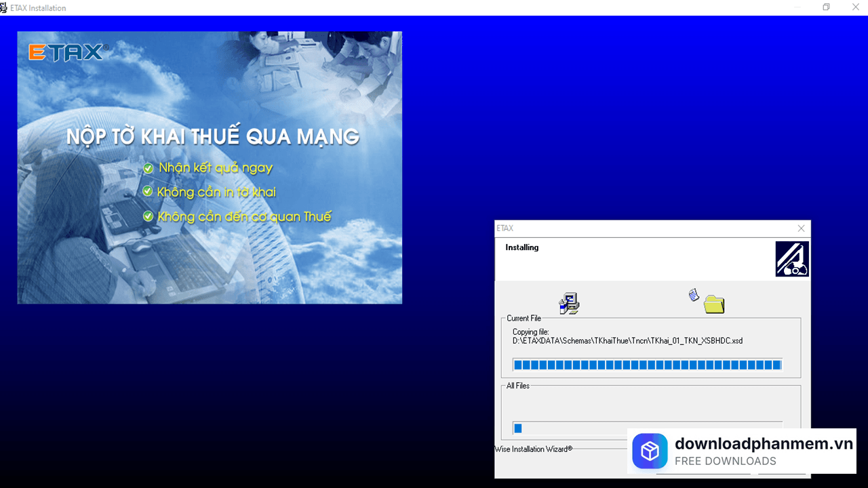The image size is (868, 488).
Task: Select the 'Installing' header label
Action: [521, 247]
